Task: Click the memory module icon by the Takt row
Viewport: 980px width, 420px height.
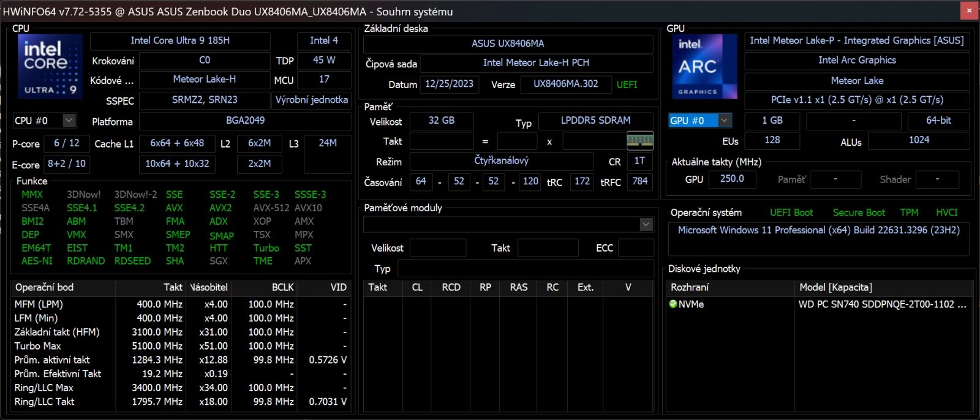Action: coord(640,141)
